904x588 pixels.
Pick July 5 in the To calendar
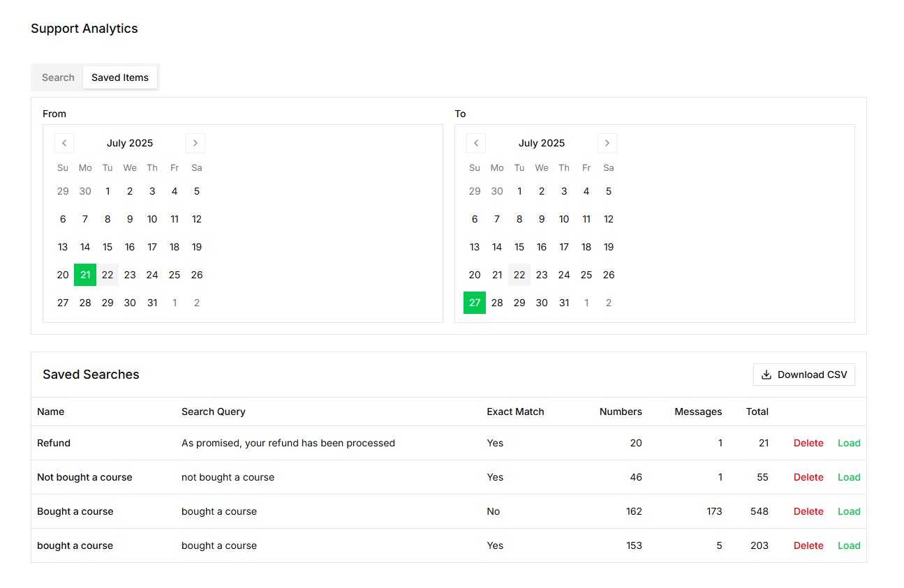point(609,191)
